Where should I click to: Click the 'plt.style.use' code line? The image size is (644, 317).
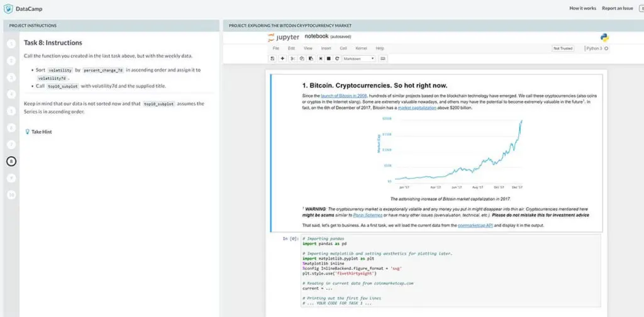pos(339,274)
